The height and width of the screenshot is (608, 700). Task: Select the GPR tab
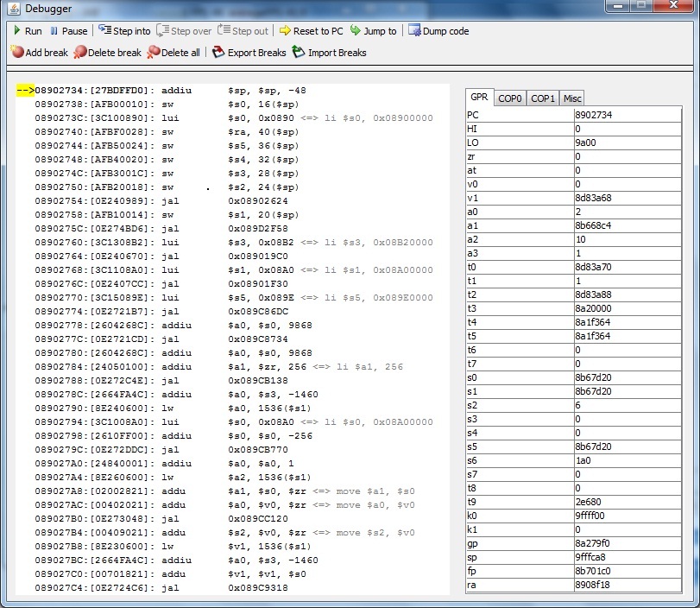[x=479, y=98]
